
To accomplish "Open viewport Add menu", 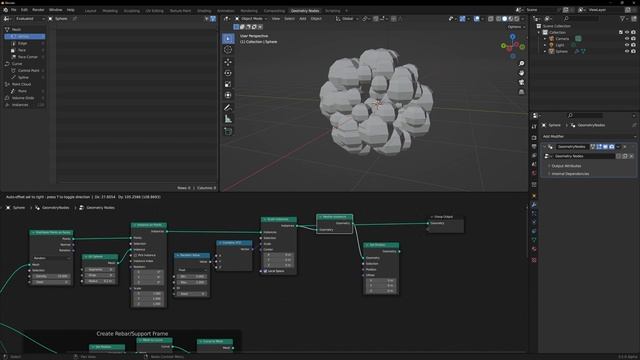I will pyautogui.click(x=302, y=19).
